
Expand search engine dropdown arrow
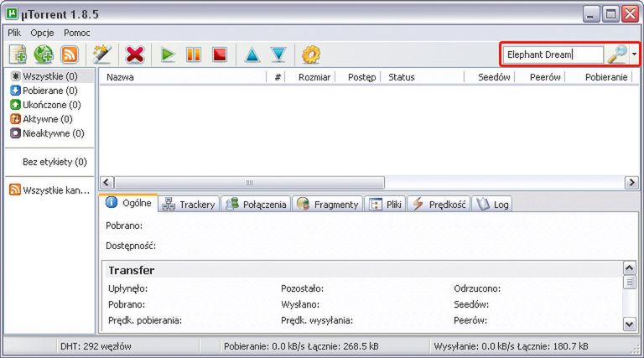click(635, 54)
